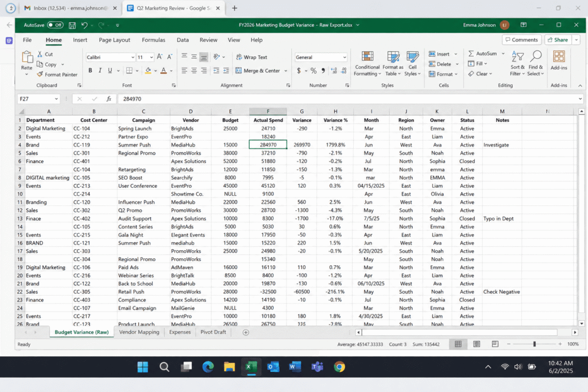Expand the Name Box dropdown arrow
Viewport: 588px width, 392px height.
point(56,99)
